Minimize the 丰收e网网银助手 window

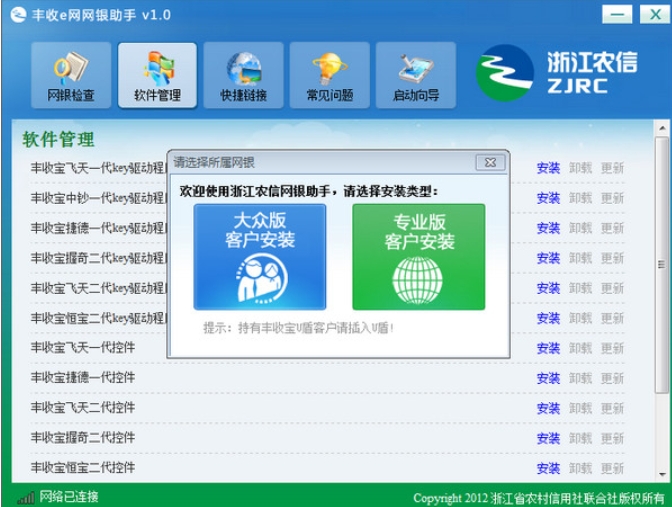[x=617, y=15]
